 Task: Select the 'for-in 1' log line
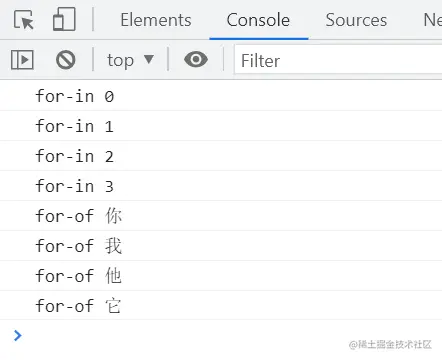(x=221, y=126)
